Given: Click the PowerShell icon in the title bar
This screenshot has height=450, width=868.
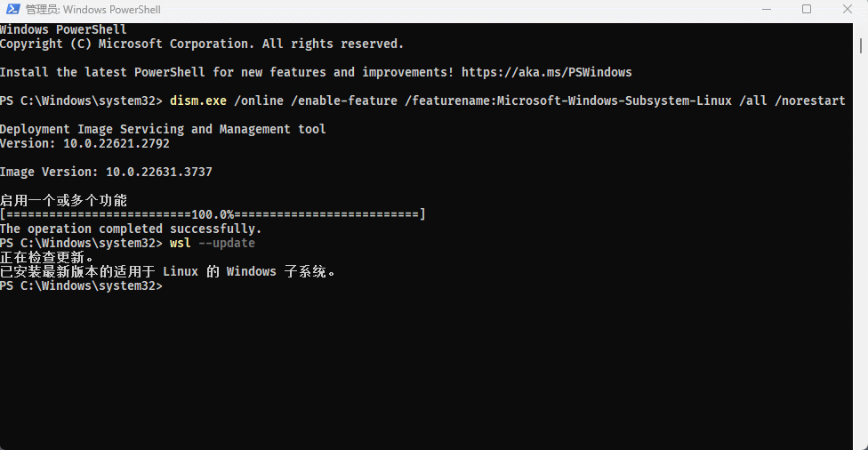Looking at the screenshot, I should click(12, 10).
